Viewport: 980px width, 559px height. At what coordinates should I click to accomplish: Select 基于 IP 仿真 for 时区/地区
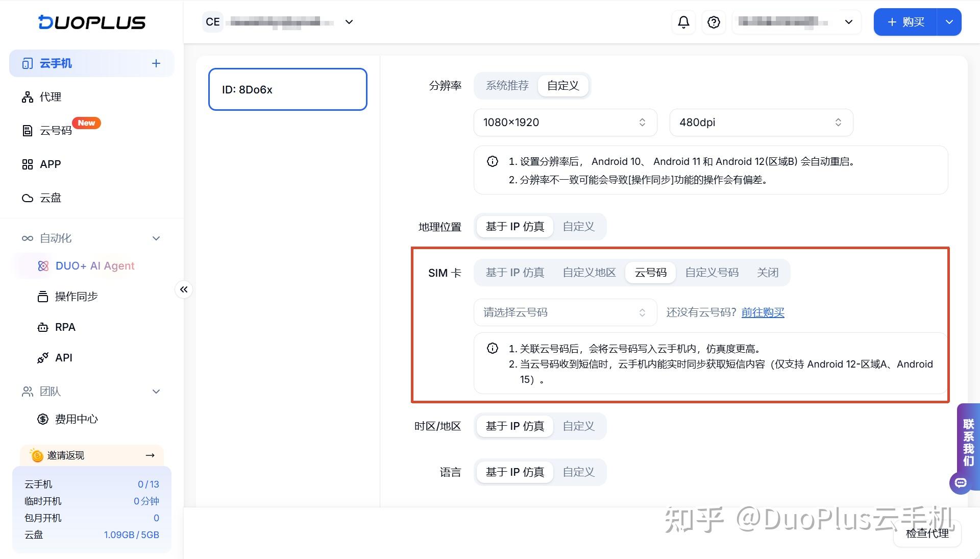pos(515,426)
